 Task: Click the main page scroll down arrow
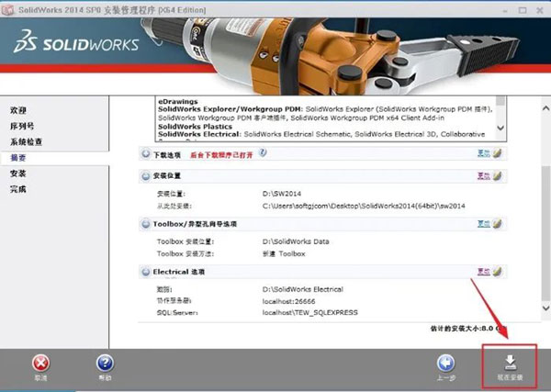coord(545,308)
